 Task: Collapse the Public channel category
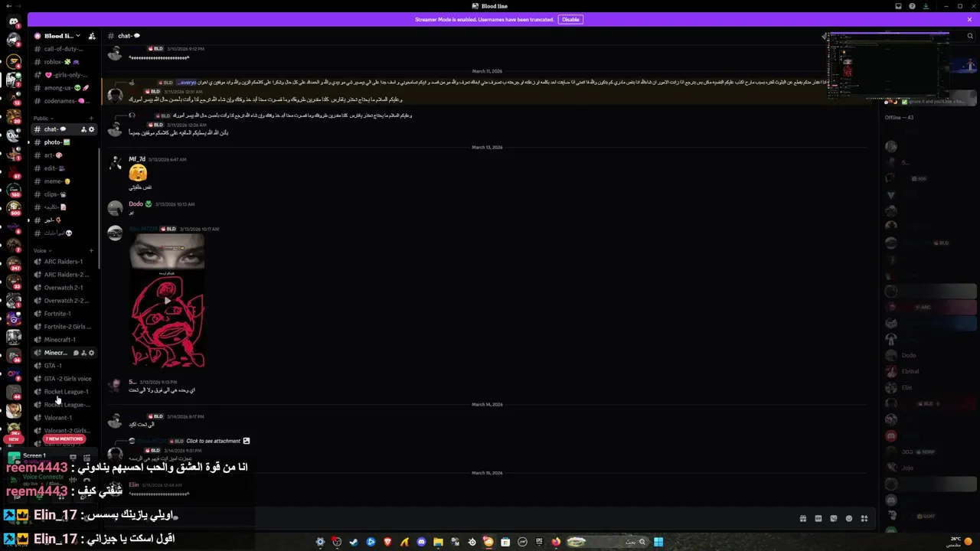pyautogui.click(x=41, y=119)
